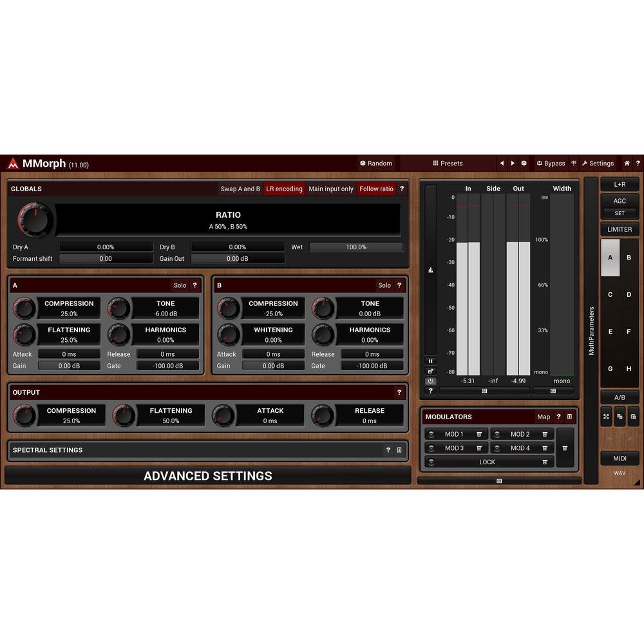Click the Spectral Settings panel menu icon
644x644 pixels.
pyautogui.click(x=399, y=450)
